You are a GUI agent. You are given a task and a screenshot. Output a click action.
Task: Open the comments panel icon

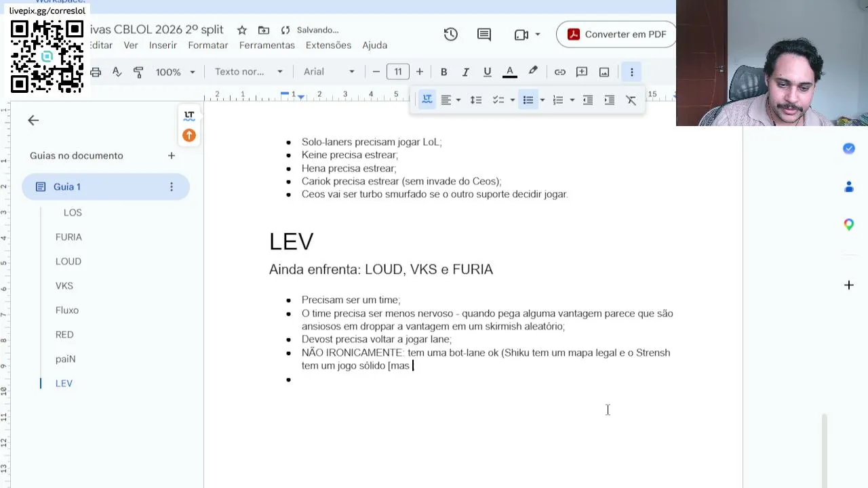[x=484, y=35]
